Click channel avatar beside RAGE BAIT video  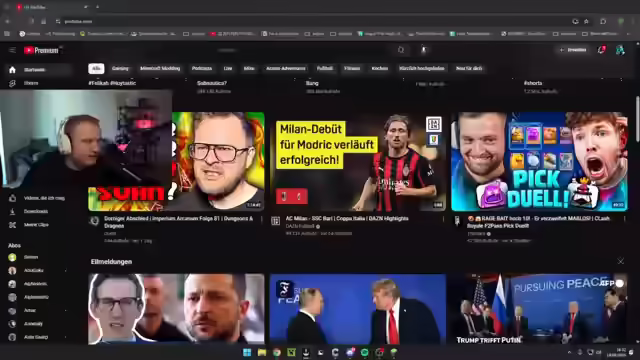pyautogui.click(x=457, y=221)
